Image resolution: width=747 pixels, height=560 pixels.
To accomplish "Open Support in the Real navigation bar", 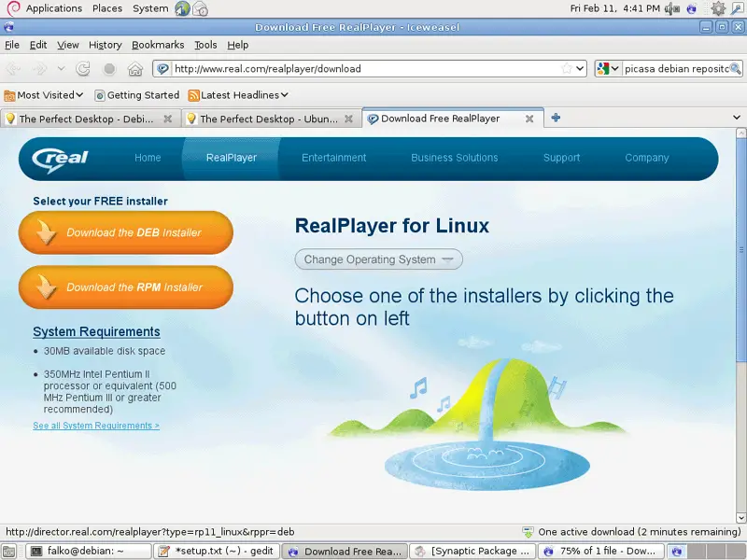I will click(x=562, y=158).
